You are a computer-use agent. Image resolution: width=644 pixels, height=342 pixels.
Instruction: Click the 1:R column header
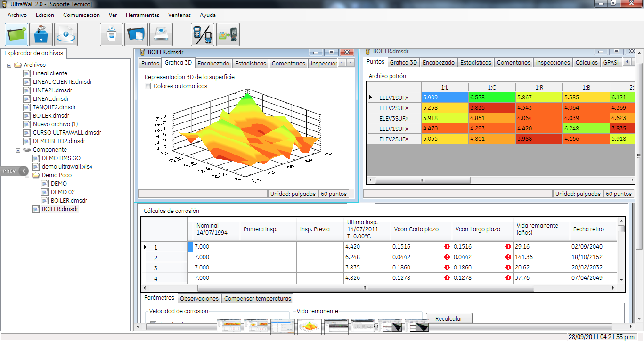pos(539,87)
